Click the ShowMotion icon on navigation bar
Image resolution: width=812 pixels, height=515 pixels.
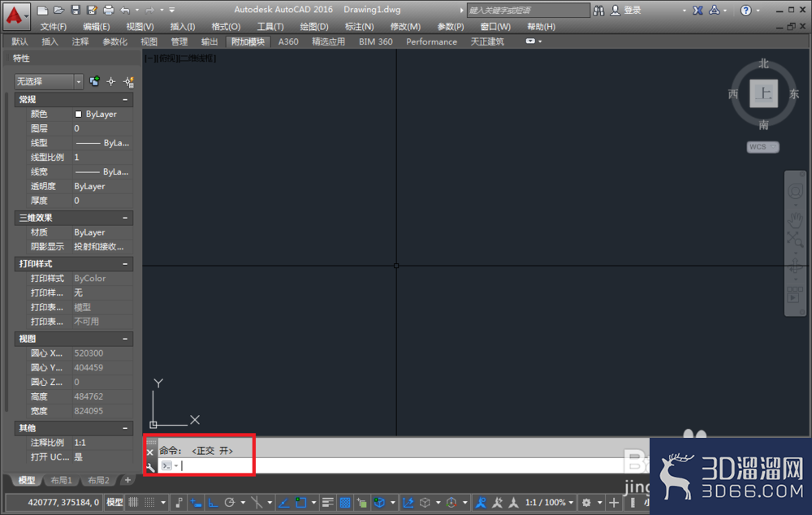click(x=795, y=294)
